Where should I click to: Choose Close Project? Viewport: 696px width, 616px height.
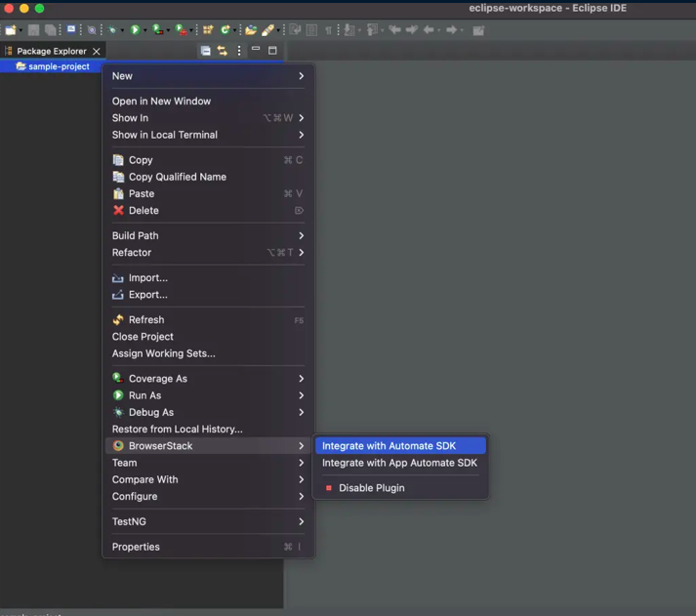[x=208, y=337]
